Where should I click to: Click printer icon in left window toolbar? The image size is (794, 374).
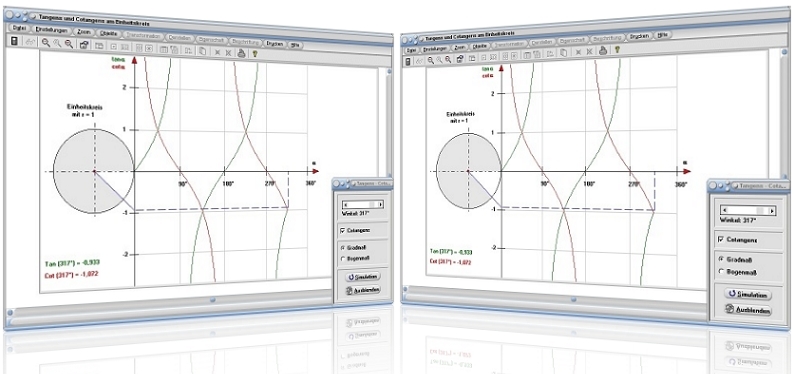tap(242, 52)
